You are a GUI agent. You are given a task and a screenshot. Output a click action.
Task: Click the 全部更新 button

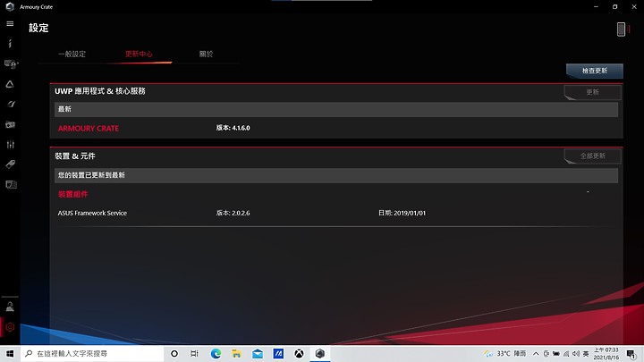point(592,156)
